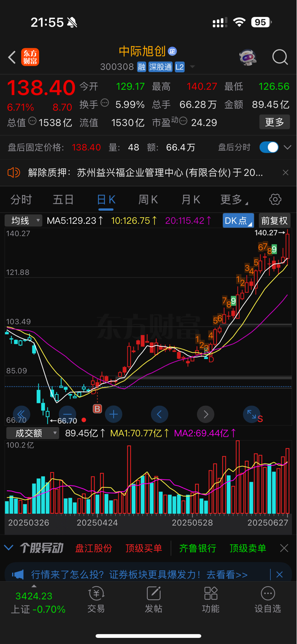Open the 更多 chart periods menu
Screen dimensions: 297x644
[x=233, y=200]
